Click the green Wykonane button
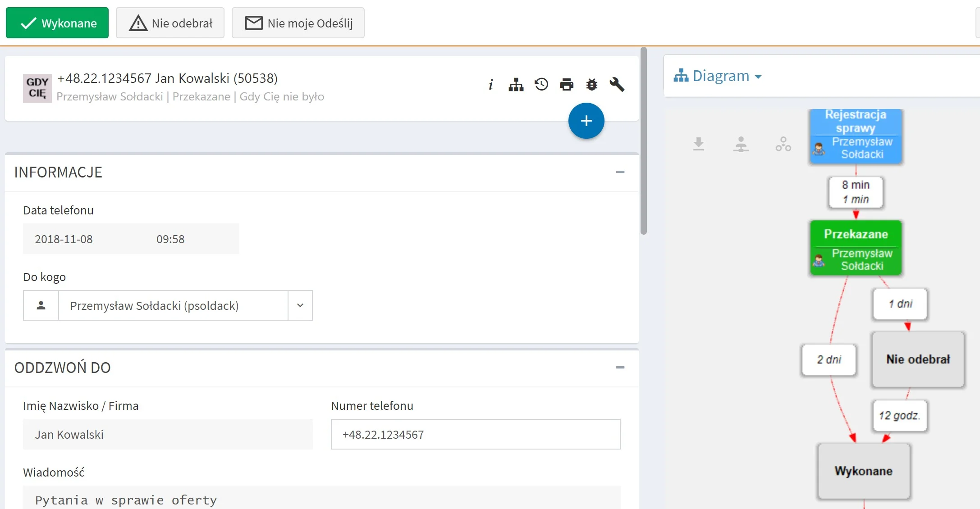980x509 pixels. coord(57,23)
